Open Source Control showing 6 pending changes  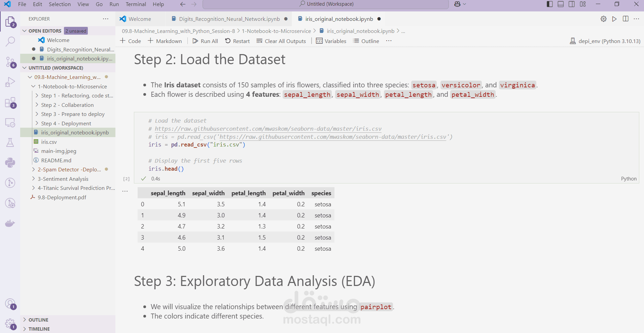10,62
